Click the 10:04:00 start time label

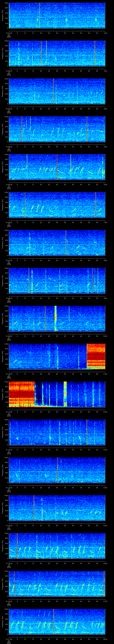coord(9,147)
